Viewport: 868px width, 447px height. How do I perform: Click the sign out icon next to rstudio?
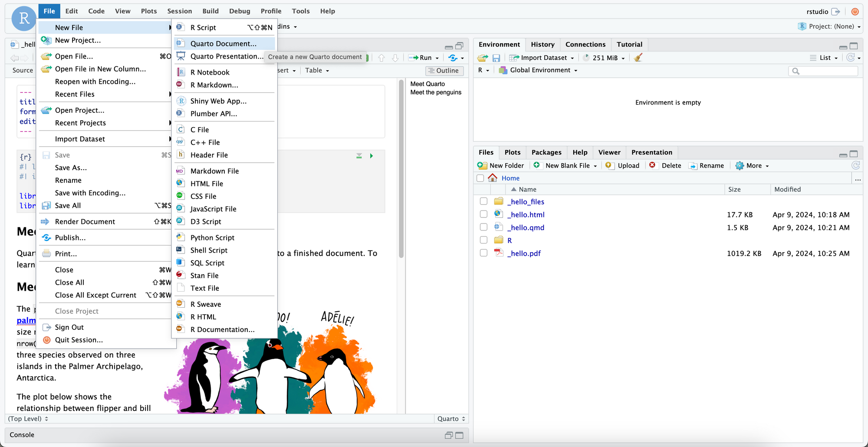835,12
